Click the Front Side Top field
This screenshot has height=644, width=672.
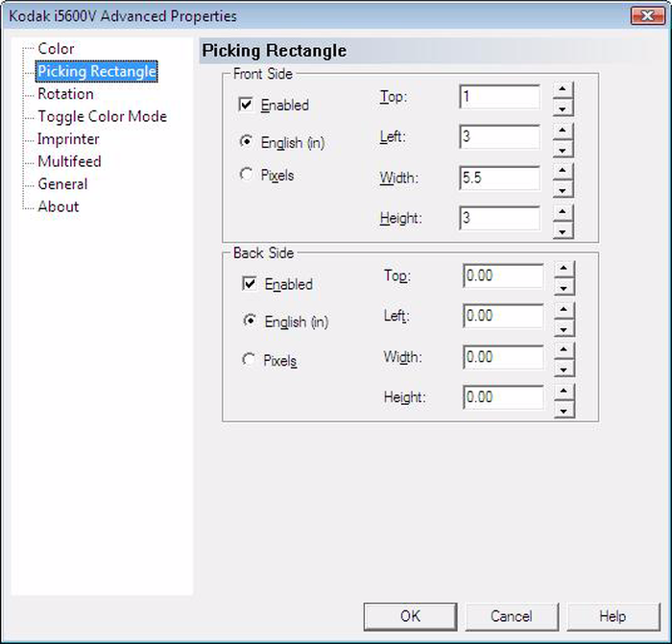click(499, 96)
